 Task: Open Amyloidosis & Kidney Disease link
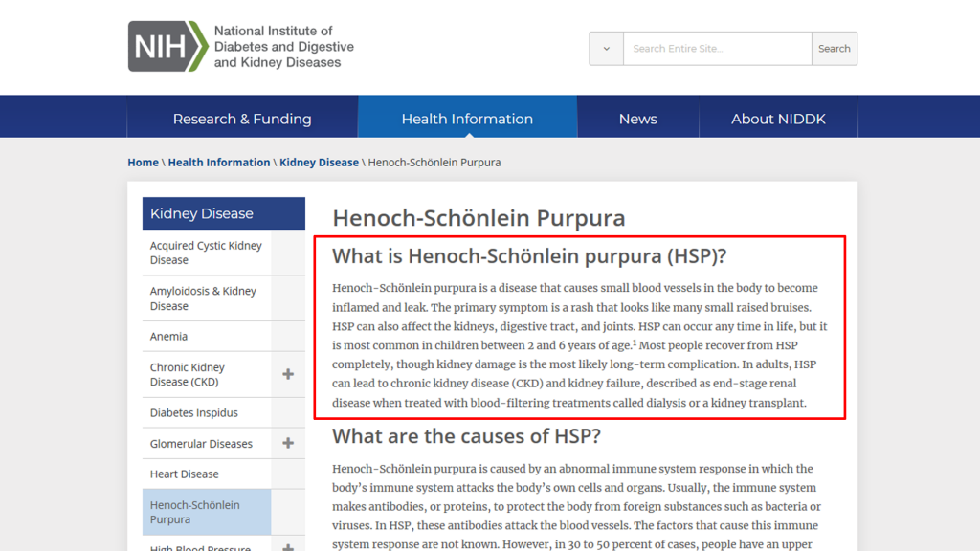click(x=203, y=298)
